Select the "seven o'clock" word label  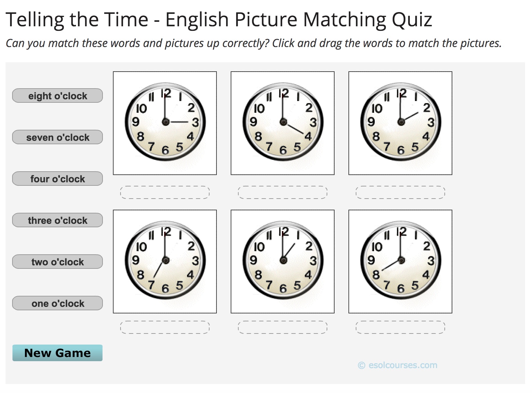57,137
